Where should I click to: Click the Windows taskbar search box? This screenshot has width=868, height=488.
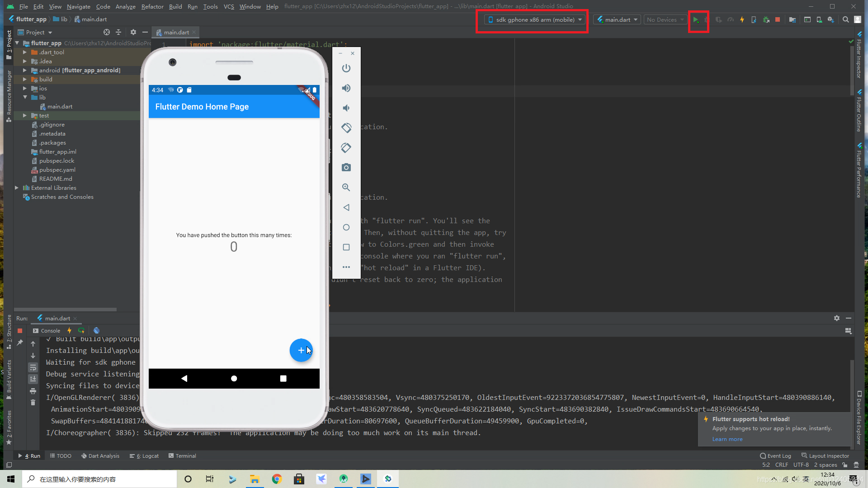tap(99, 479)
